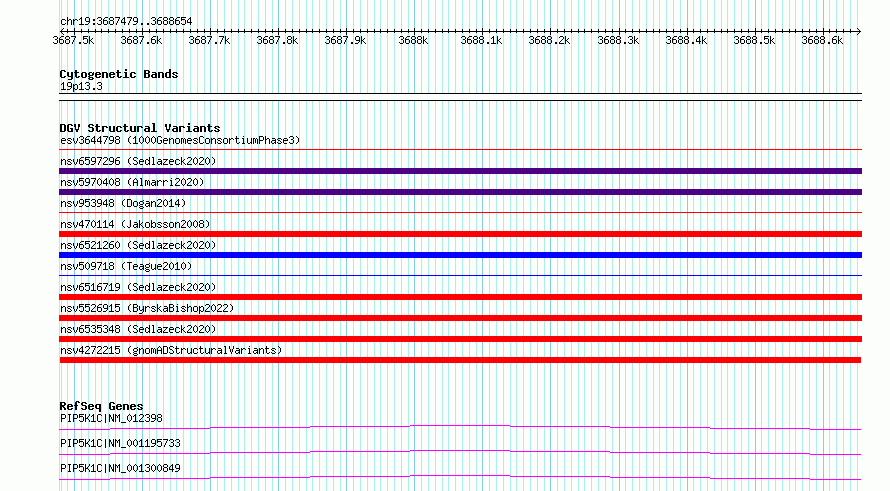Screen dimensions: 890x491
Task: Click the thin red line under nsv953948
Action: tap(460, 213)
